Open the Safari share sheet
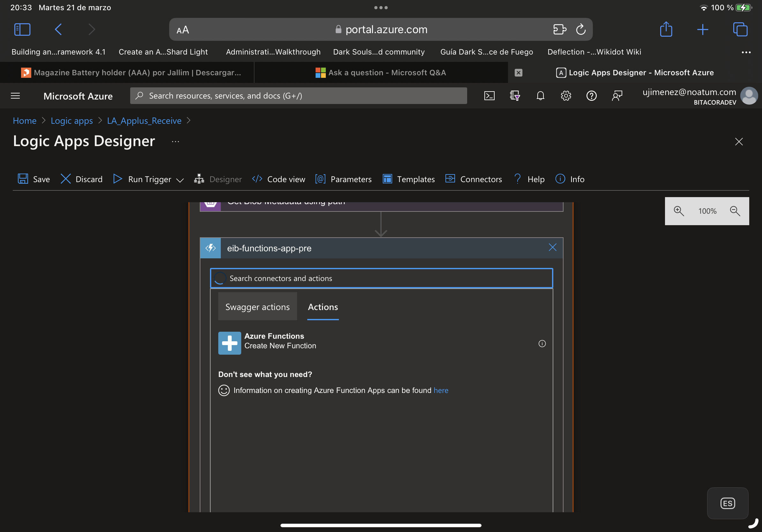The height and width of the screenshot is (532, 762). point(666,29)
